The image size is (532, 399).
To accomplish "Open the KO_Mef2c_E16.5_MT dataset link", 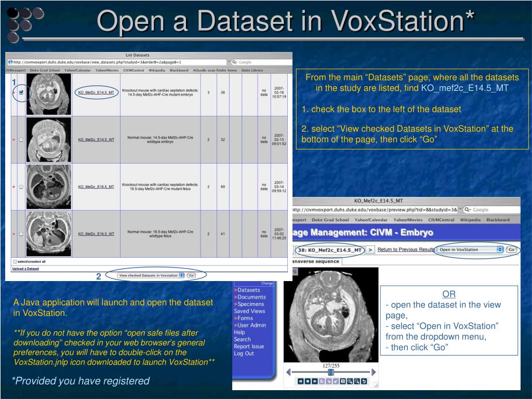I will 96,187.
